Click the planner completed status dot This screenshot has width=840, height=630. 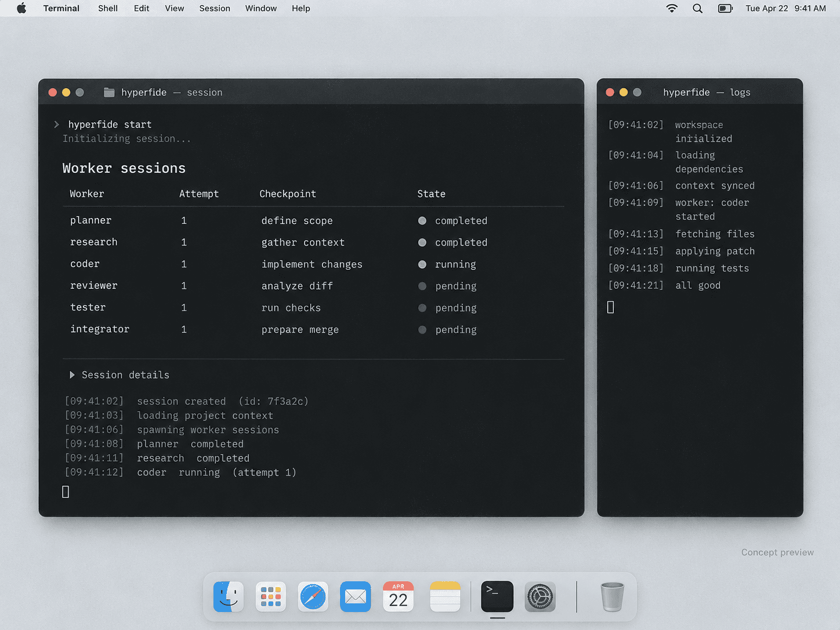(x=422, y=220)
